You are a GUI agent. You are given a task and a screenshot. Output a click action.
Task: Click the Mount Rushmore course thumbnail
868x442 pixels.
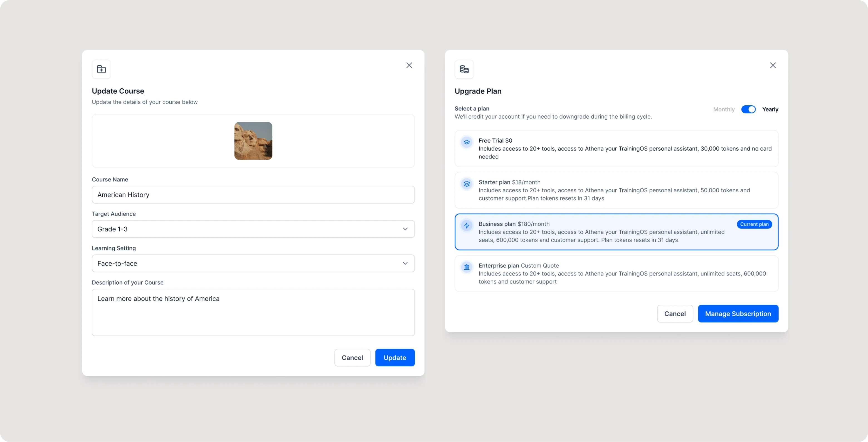253,141
